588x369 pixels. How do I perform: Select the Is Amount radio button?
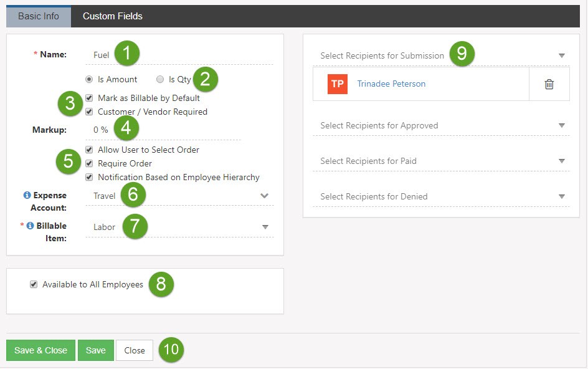pyautogui.click(x=89, y=80)
